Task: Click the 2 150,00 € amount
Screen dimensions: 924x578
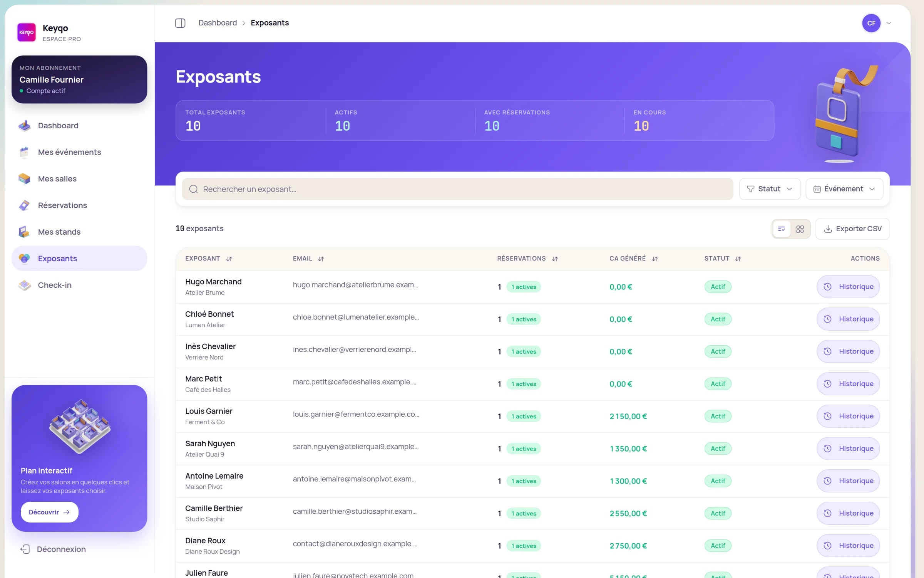Action: [628, 417]
